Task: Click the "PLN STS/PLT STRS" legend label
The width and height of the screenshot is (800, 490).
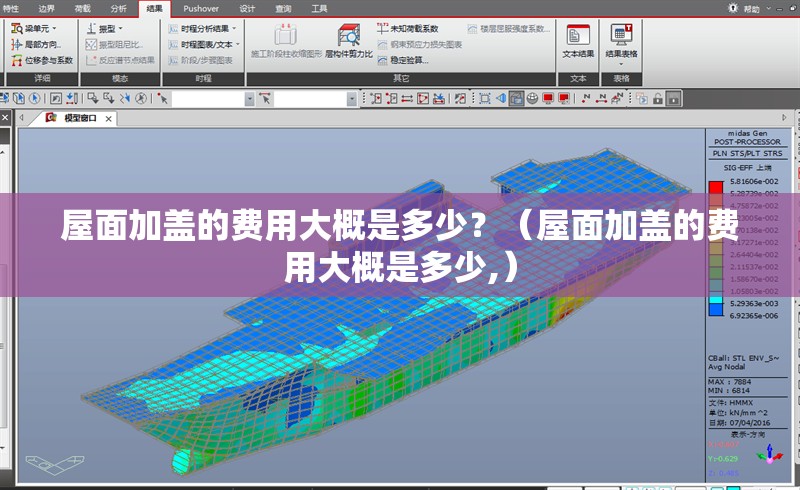Action: click(747, 153)
